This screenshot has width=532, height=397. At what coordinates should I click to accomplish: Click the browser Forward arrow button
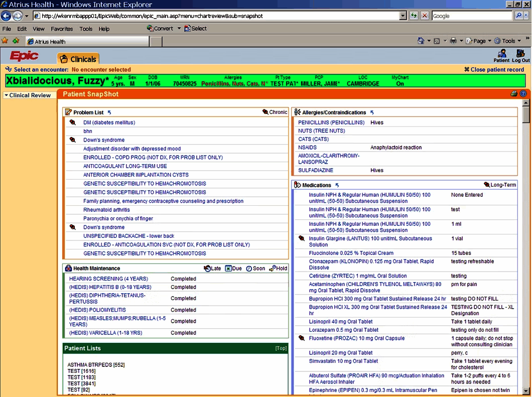(x=17, y=16)
